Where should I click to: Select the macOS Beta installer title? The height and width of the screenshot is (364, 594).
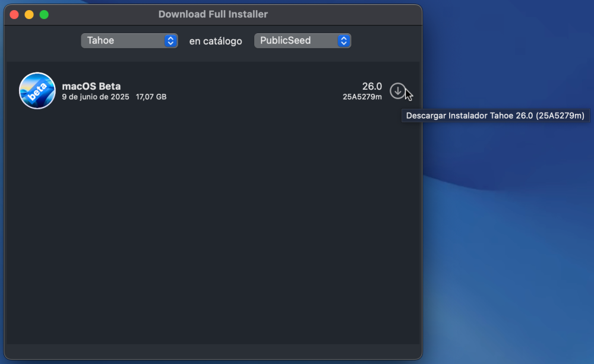(x=91, y=86)
